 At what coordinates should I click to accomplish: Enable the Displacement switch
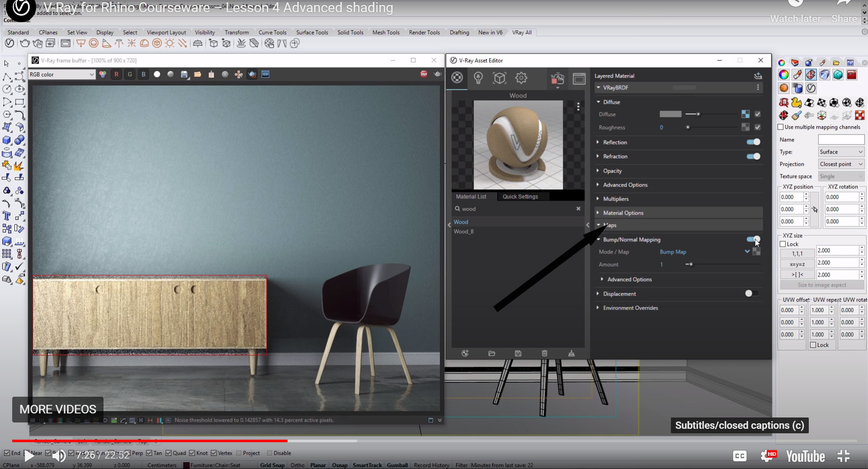coord(752,293)
